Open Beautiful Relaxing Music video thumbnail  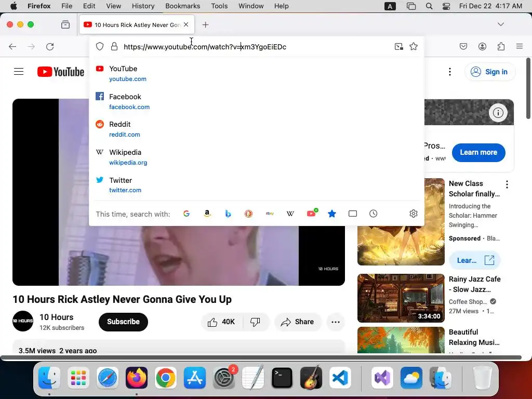point(401,340)
